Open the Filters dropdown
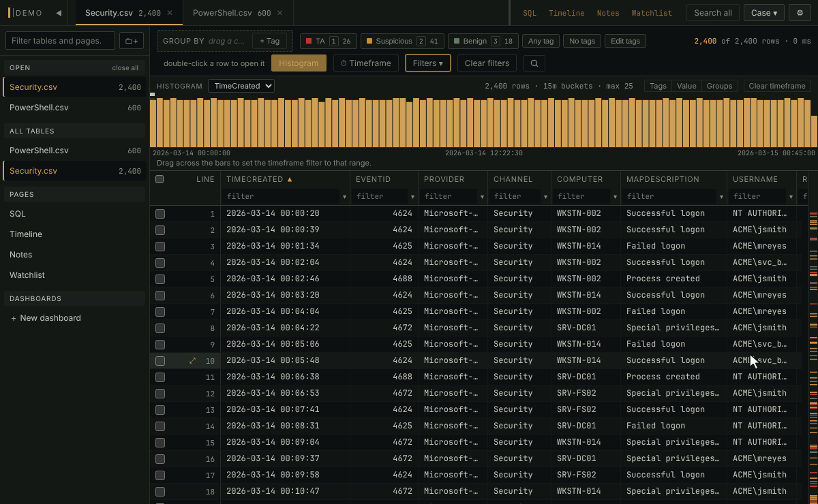 pyautogui.click(x=428, y=63)
